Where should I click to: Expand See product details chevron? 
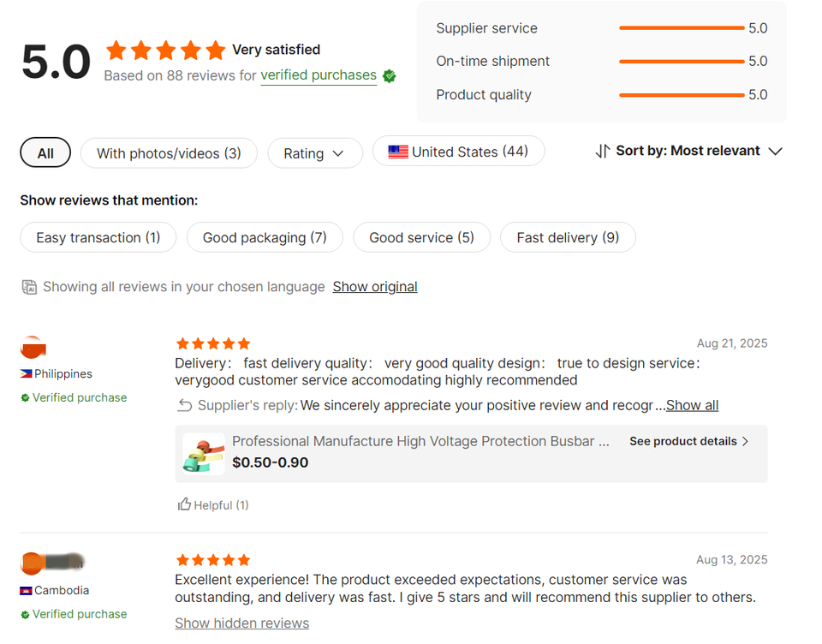745,442
